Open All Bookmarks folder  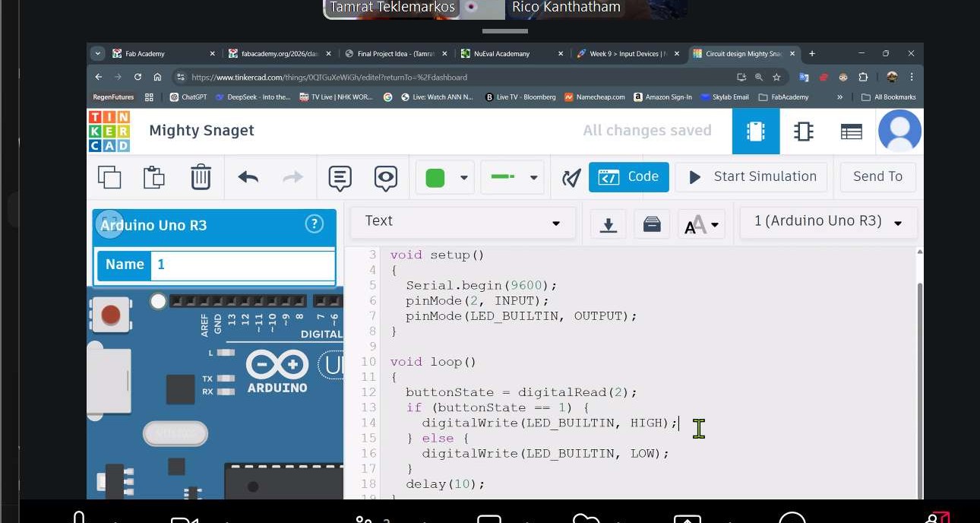click(x=889, y=97)
